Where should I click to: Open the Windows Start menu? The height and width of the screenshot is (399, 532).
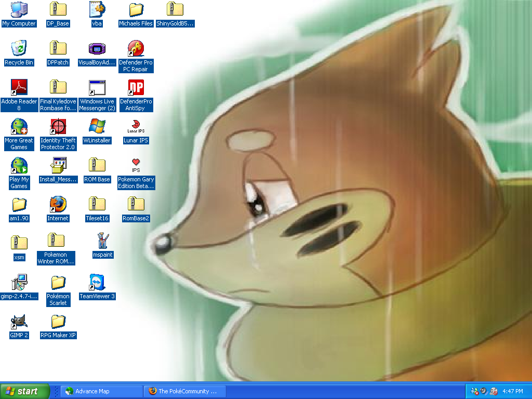point(24,391)
